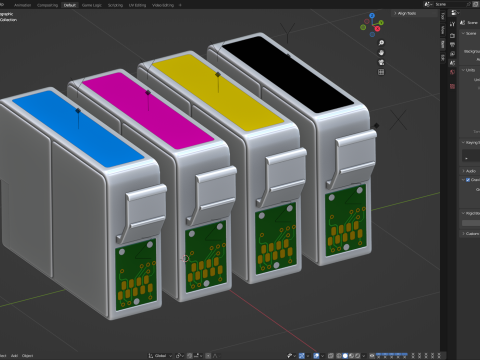The height and width of the screenshot is (360, 480).
Task: Toggle viewport overlays button
Action: (x=316, y=356)
